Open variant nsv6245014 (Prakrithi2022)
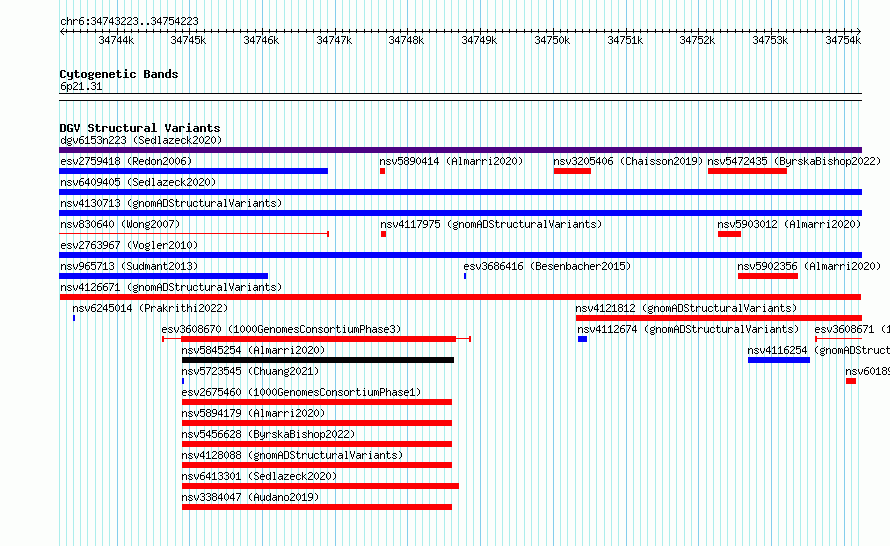This screenshot has width=890, height=546. click(150, 308)
